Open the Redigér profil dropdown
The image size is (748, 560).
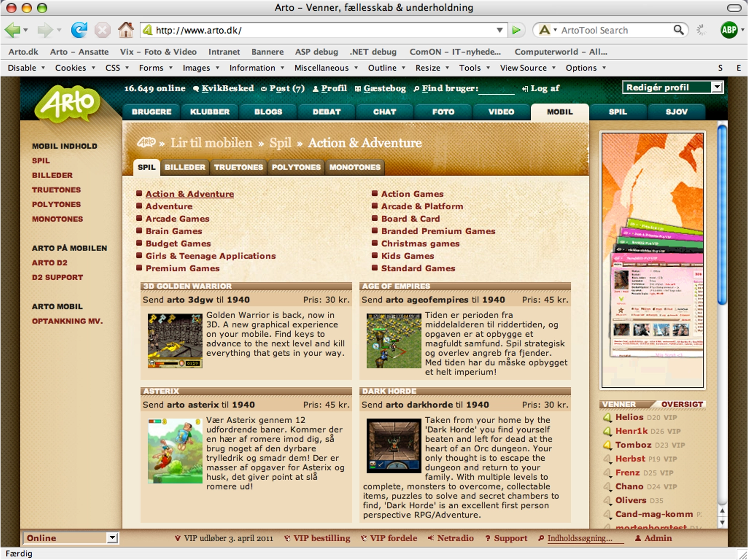click(673, 88)
